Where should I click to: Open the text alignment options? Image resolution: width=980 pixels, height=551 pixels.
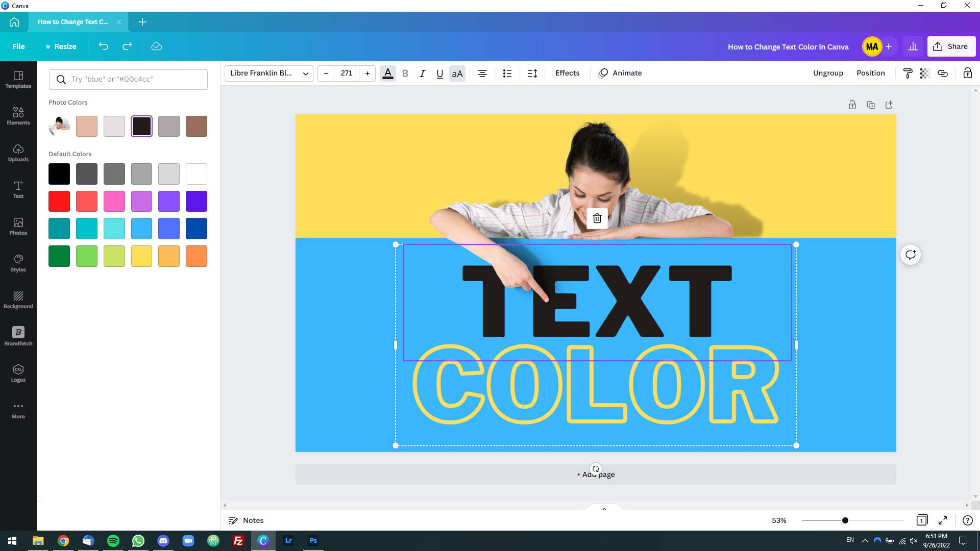[482, 73]
